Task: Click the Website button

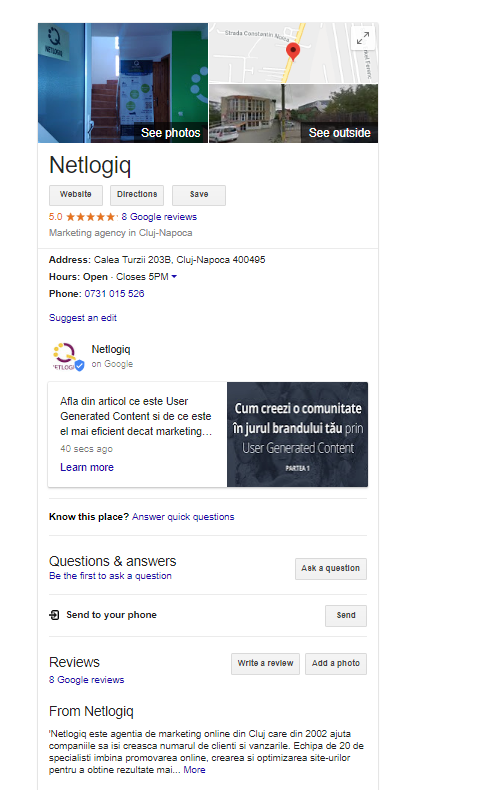Action: coord(76,195)
